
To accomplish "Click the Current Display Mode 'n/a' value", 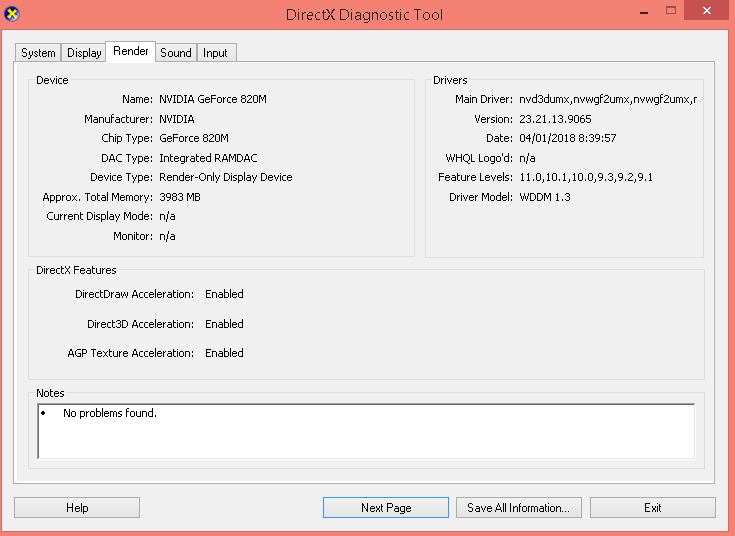I will [x=167, y=216].
